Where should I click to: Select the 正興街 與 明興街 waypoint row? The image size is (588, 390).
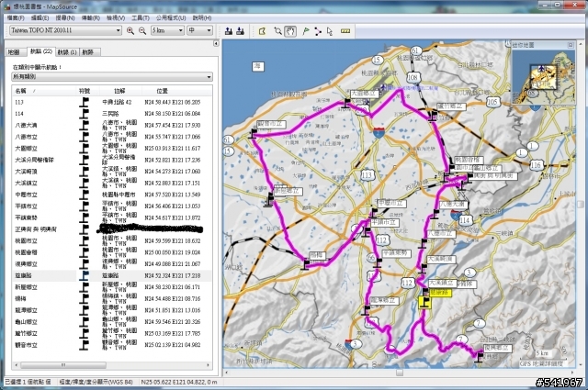pyautogui.click(x=112, y=228)
